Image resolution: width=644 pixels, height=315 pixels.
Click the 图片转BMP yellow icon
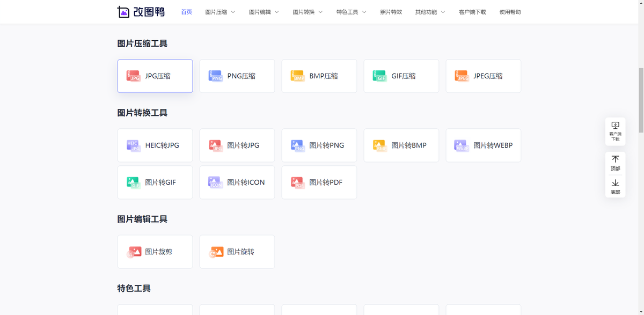click(x=379, y=145)
